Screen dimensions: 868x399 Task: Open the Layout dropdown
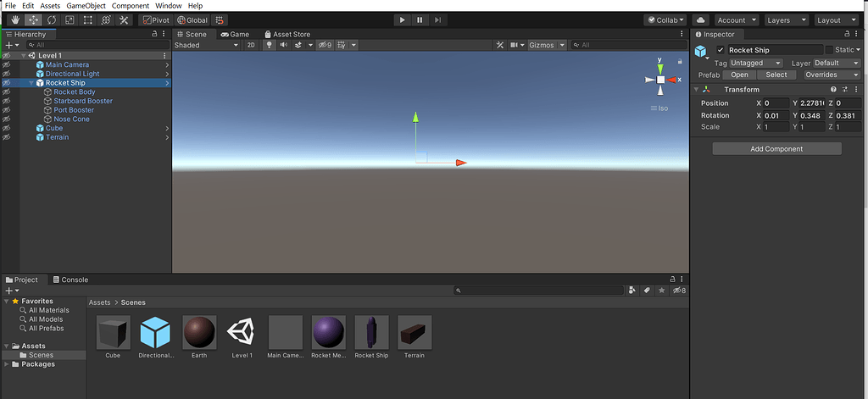837,20
